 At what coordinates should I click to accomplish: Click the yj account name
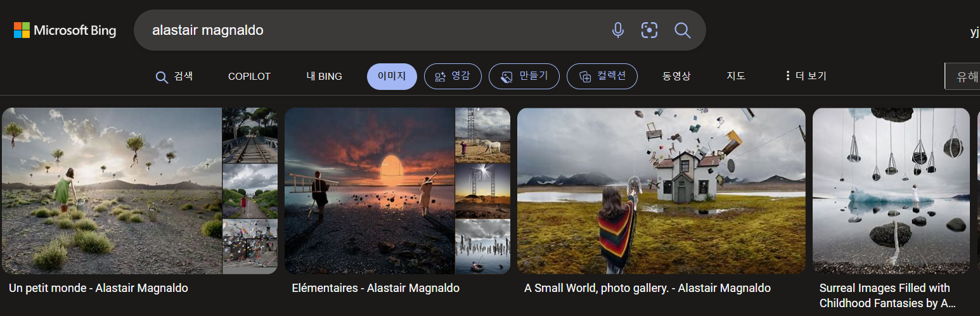click(x=975, y=32)
